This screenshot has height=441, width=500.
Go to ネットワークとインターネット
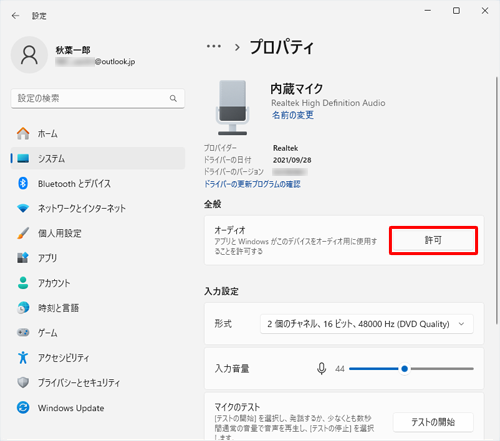98,208
